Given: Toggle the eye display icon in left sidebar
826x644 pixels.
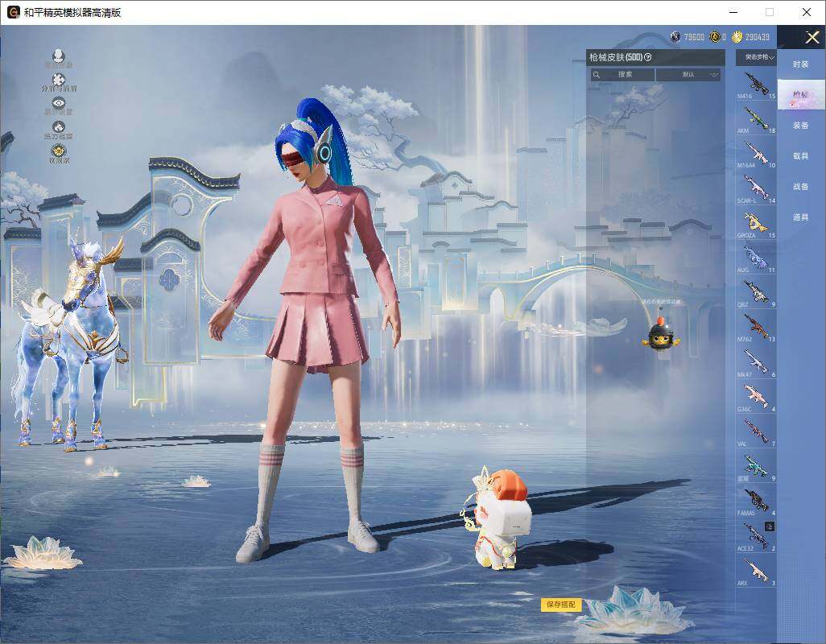Looking at the screenshot, I should click(x=59, y=103).
